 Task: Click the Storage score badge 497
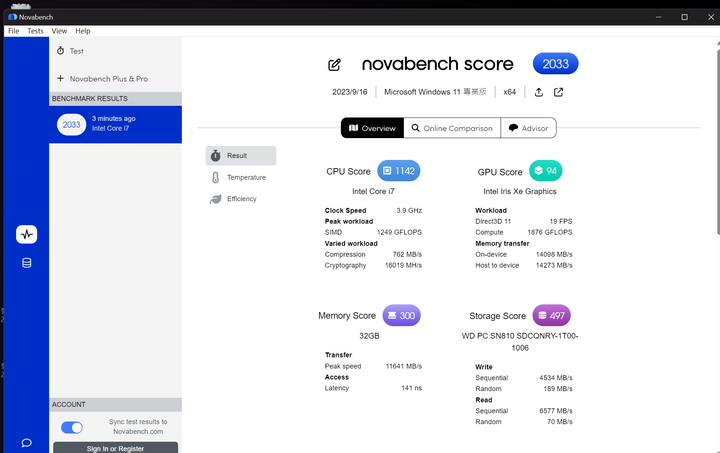(x=551, y=315)
